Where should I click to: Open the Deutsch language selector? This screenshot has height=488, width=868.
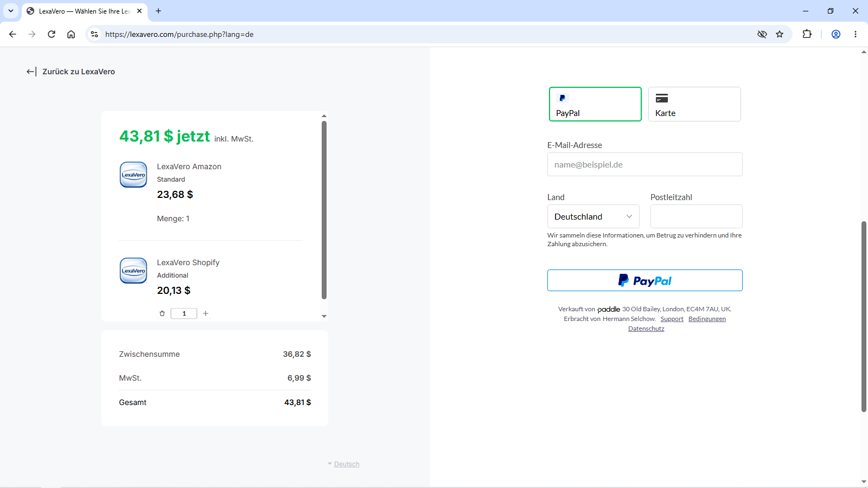click(x=344, y=464)
